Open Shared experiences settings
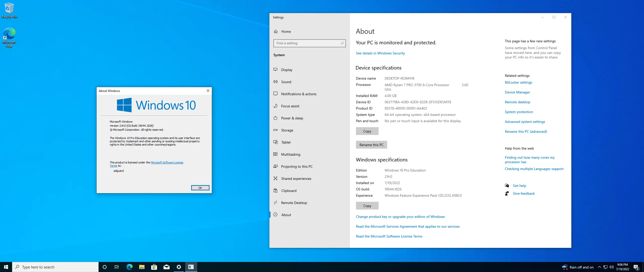 pyautogui.click(x=296, y=178)
